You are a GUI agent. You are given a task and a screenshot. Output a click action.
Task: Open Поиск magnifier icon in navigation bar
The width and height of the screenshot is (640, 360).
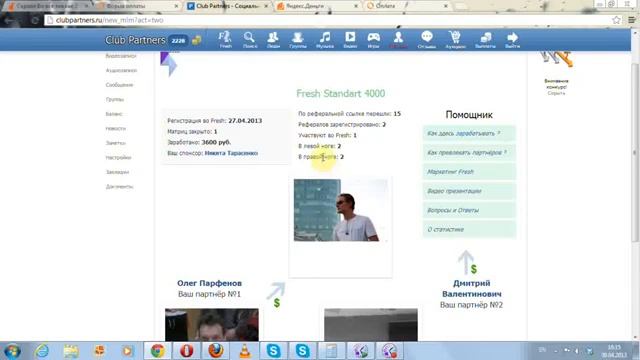point(249,40)
